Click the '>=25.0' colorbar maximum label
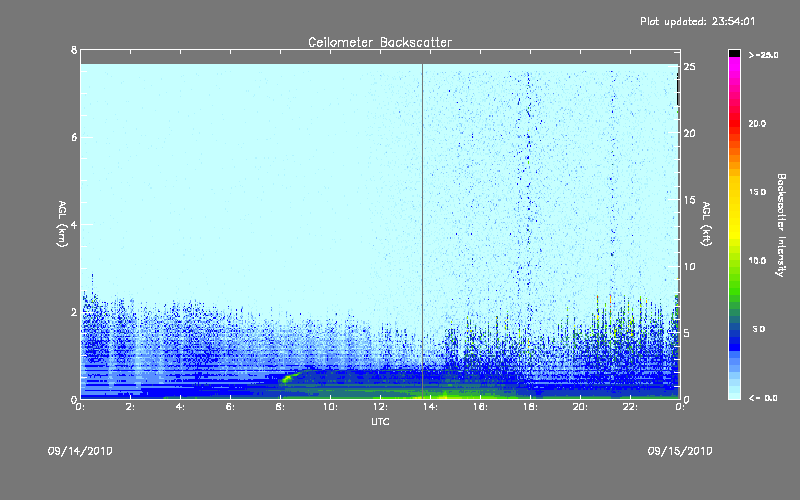The width and height of the screenshot is (800, 500). tap(763, 55)
